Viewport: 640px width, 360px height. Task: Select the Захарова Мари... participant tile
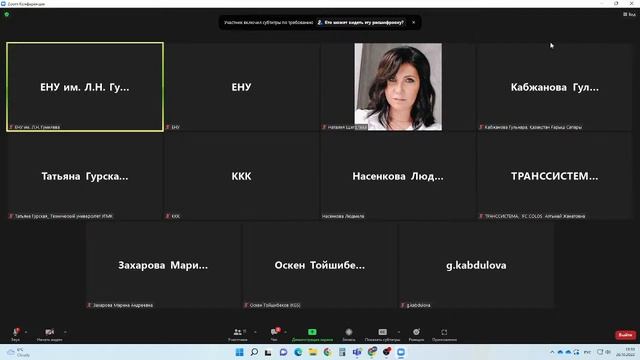[x=163, y=265]
